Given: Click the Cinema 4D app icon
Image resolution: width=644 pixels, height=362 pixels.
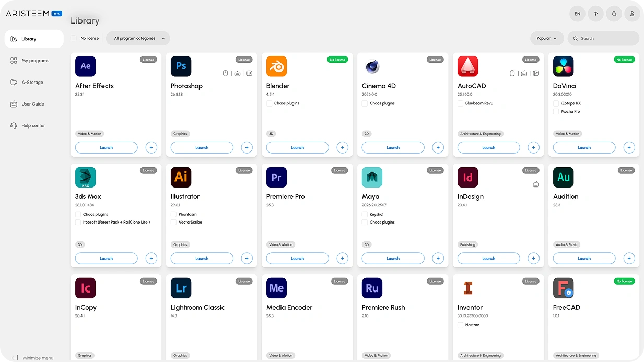Looking at the screenshot, I should 372,66.
